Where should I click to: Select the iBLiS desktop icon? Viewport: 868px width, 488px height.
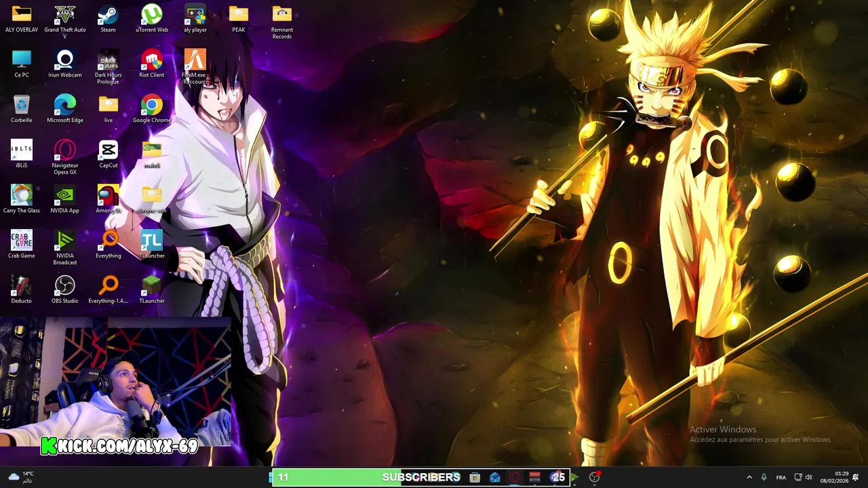pos(22,155)
